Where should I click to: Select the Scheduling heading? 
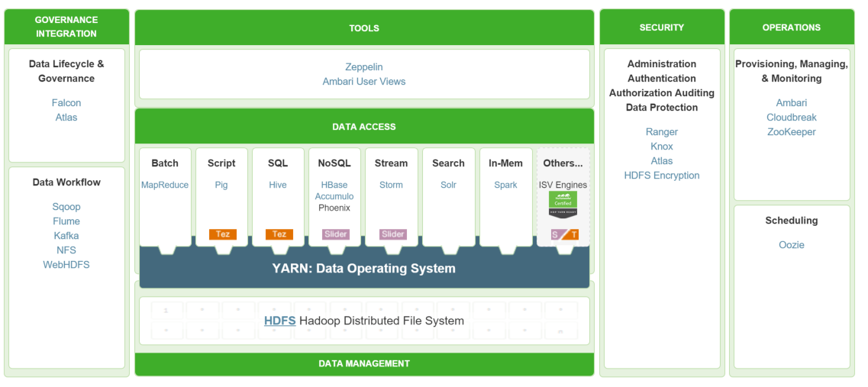(792, 221)
